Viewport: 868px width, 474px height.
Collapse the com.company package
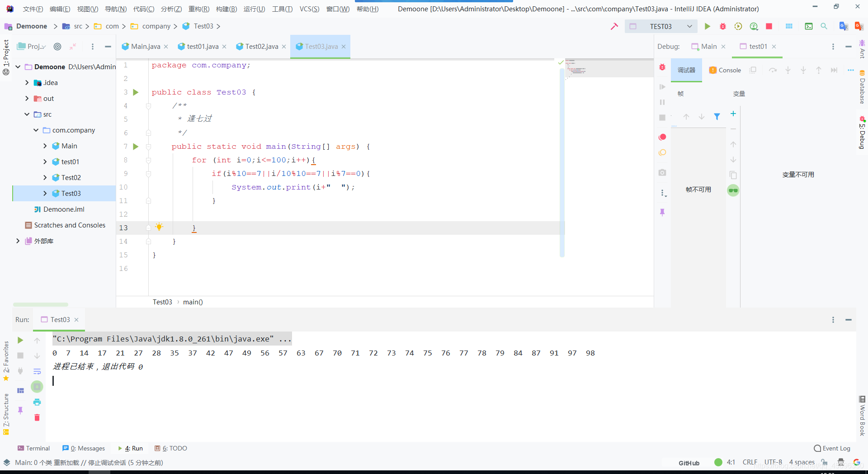[x=36, y=130]
